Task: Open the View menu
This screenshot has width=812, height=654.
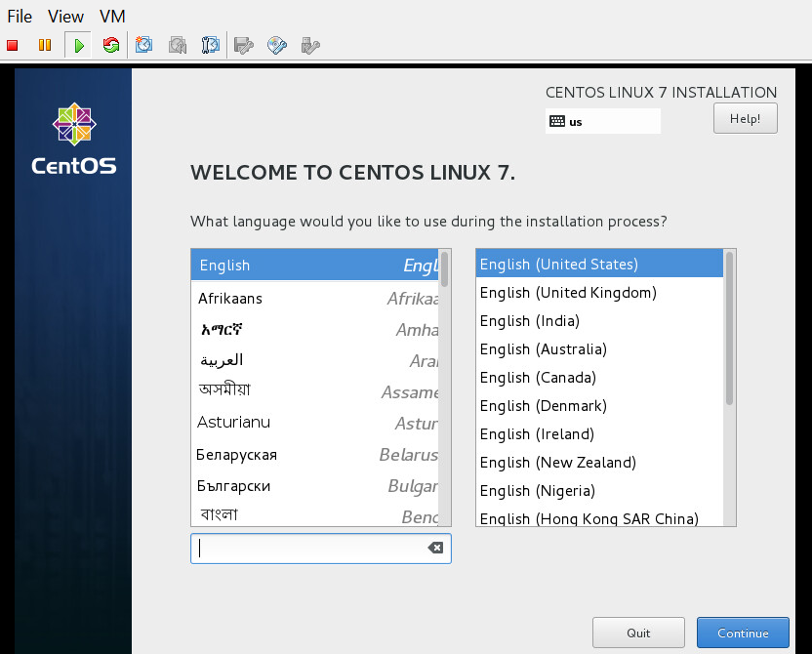Action: [x=66, y=17]
